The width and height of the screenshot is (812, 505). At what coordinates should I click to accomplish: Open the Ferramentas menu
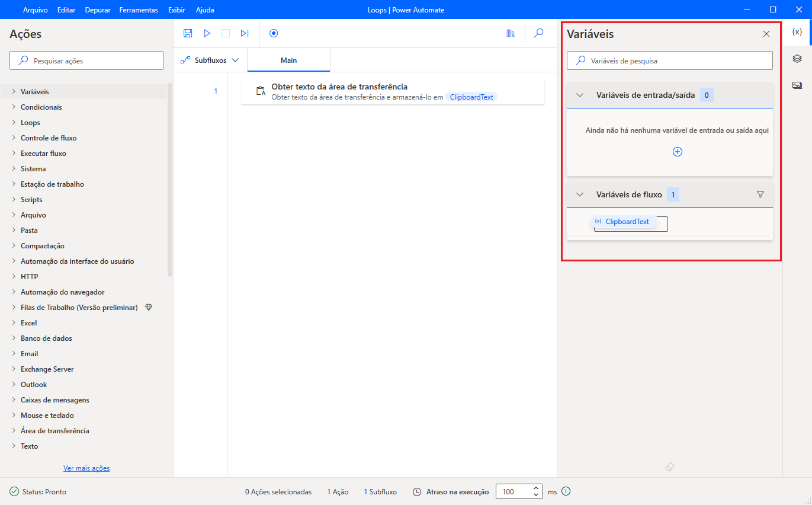[139, 10]
